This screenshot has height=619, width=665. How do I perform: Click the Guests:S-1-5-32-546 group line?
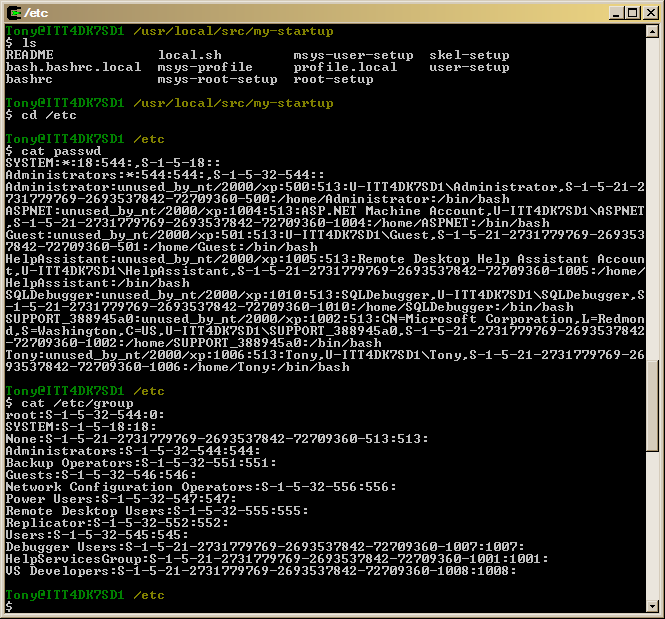[101, 475]
